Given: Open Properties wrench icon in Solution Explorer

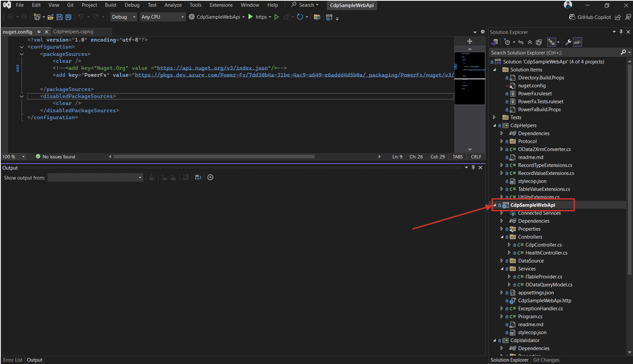Looking at the screenshot, I should coord(568,42).
